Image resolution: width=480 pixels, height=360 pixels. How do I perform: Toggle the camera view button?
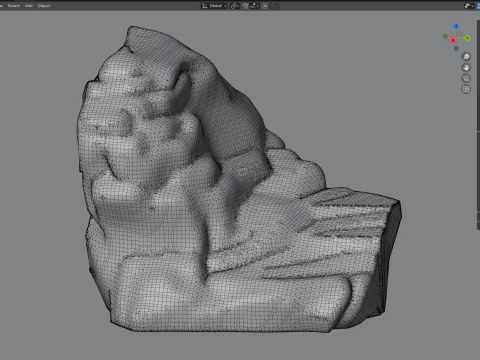(466, 78)
